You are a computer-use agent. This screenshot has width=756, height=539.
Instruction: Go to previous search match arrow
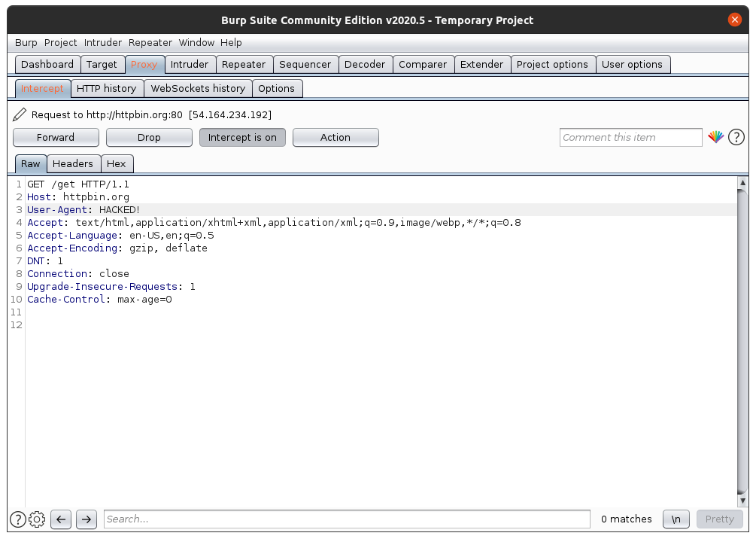click(62, 519)
